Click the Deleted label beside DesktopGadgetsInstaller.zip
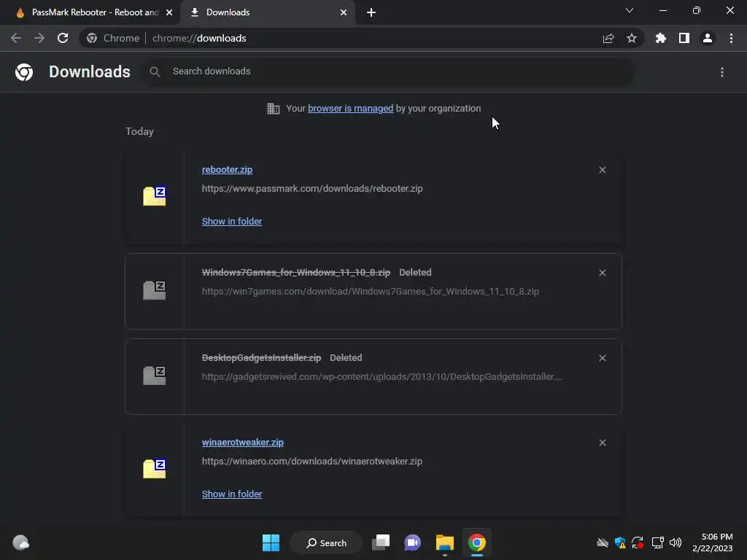747x560 pixels. pyautogui.click(x=347, y=357)
